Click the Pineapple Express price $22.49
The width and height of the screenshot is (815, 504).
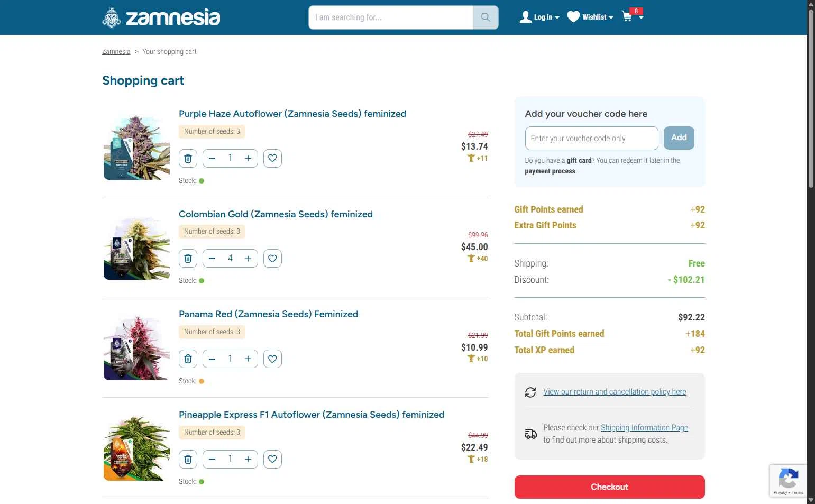pyautogui.click(x=474, y=447)
